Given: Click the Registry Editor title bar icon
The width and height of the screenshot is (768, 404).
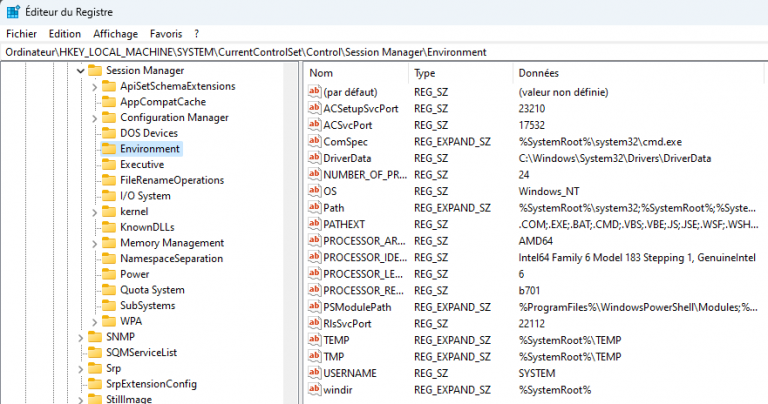Looking at the screenshot, I should point(13,12).
